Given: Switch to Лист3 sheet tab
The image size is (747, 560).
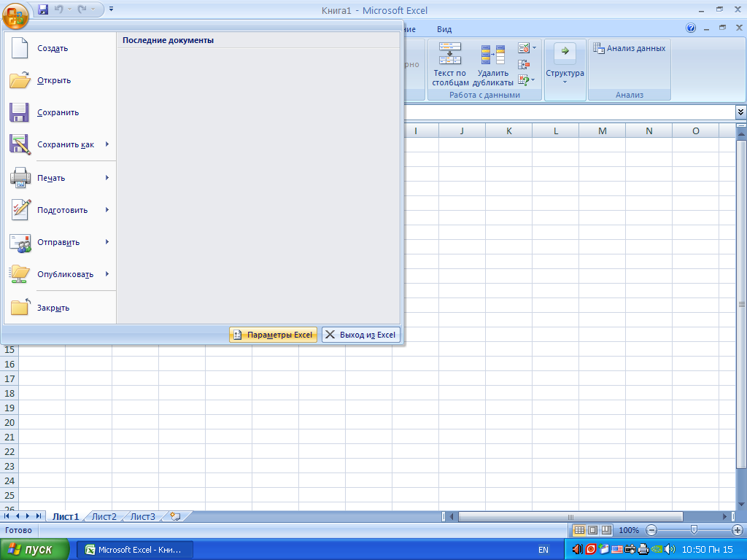Looking at the screenshot, I should 142,517.
